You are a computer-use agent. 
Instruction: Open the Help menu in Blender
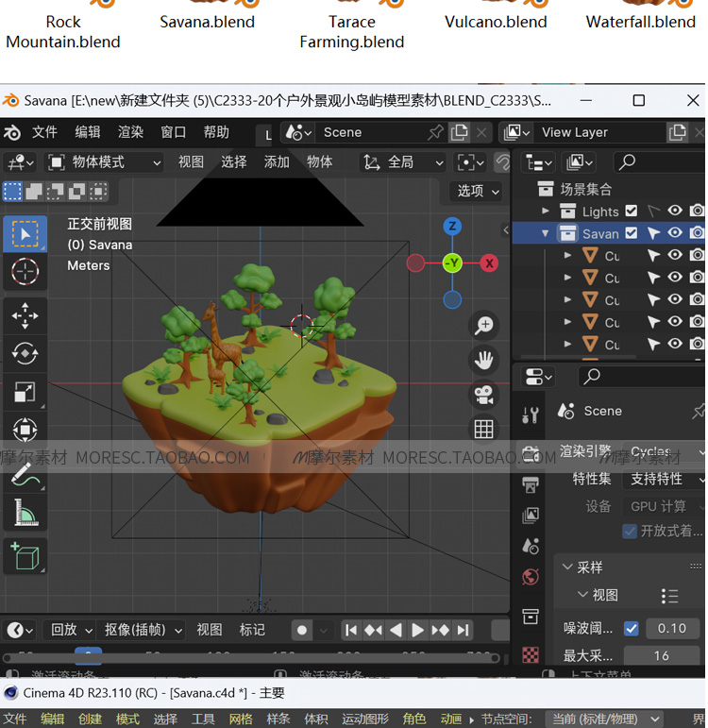216,133
